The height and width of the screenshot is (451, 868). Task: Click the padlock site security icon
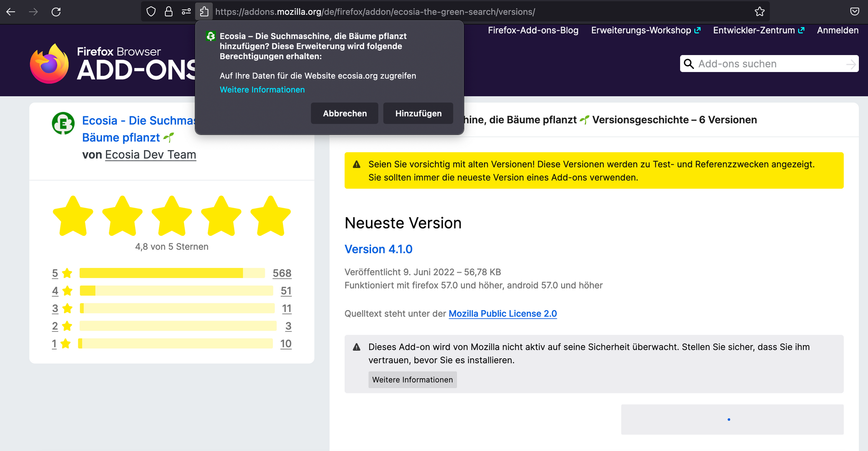click(x=169, y=12)
